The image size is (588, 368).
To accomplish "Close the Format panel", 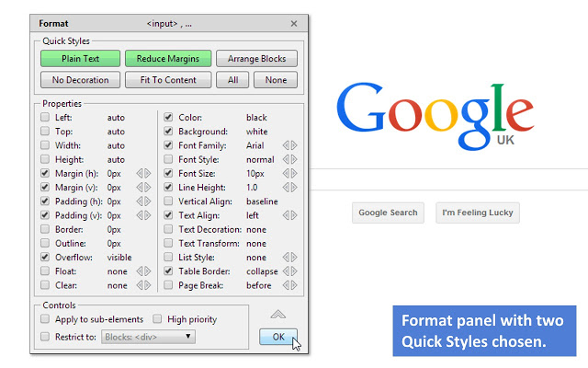I will pos(294,24).
